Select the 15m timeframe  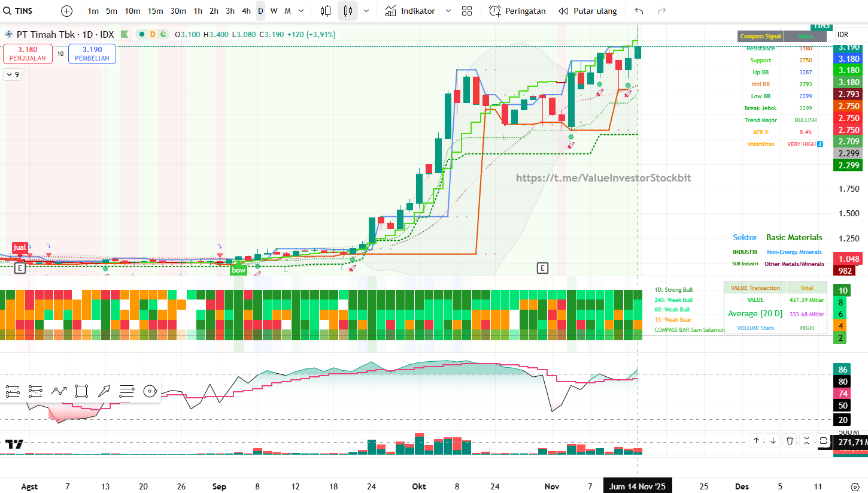[155, 11]
